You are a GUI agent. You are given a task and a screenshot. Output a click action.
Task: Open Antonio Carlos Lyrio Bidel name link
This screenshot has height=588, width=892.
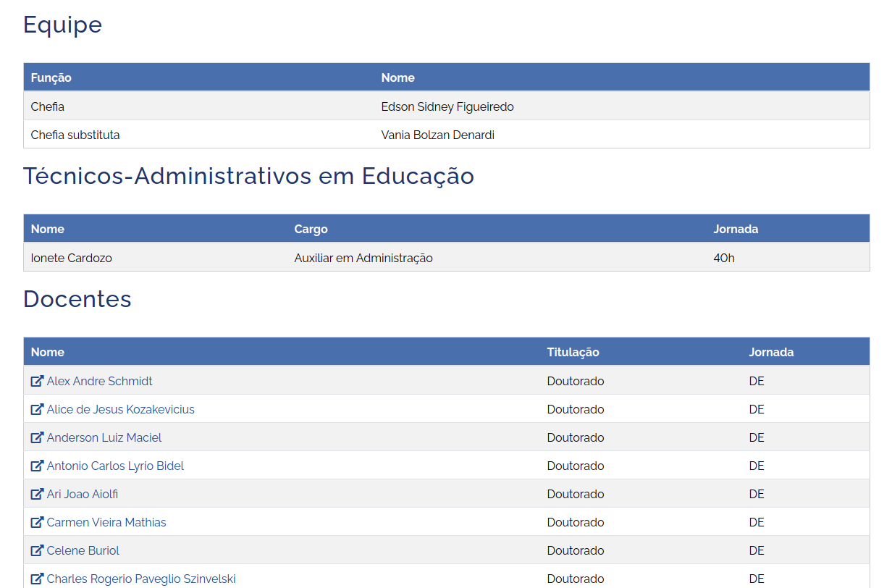(115, 466)
